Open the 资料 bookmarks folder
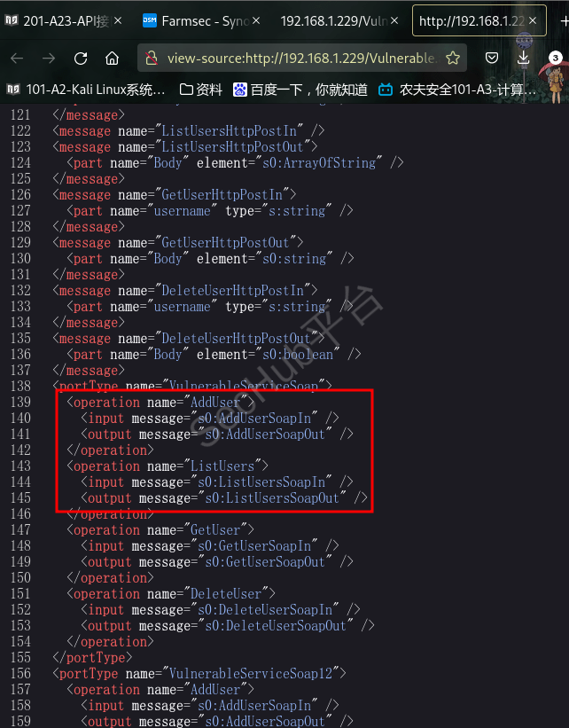The image size is (569, 728). click(201, 89)
